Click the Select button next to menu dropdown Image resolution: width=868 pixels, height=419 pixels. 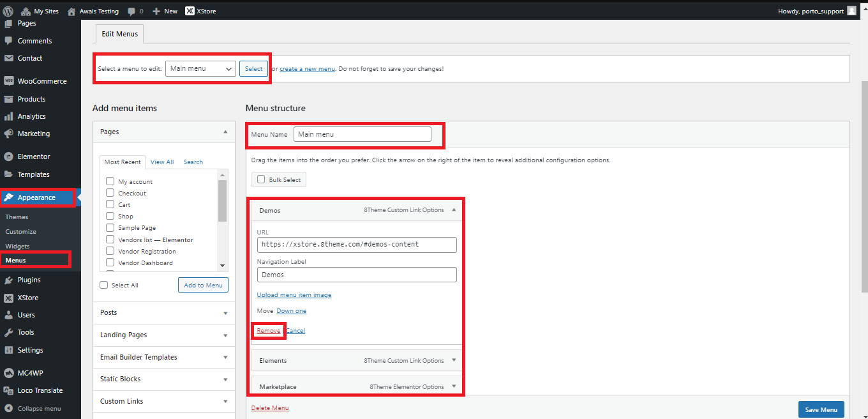[x=253, y=68]
